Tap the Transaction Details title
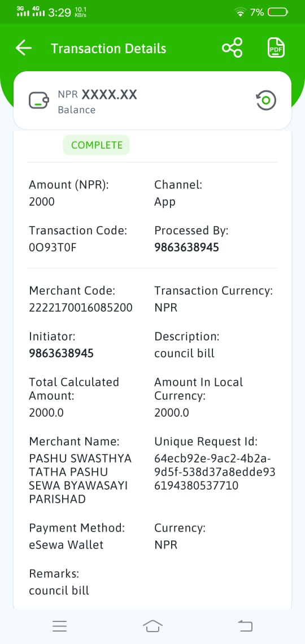This screenshot has width=305, height=644. click(108, 49)
